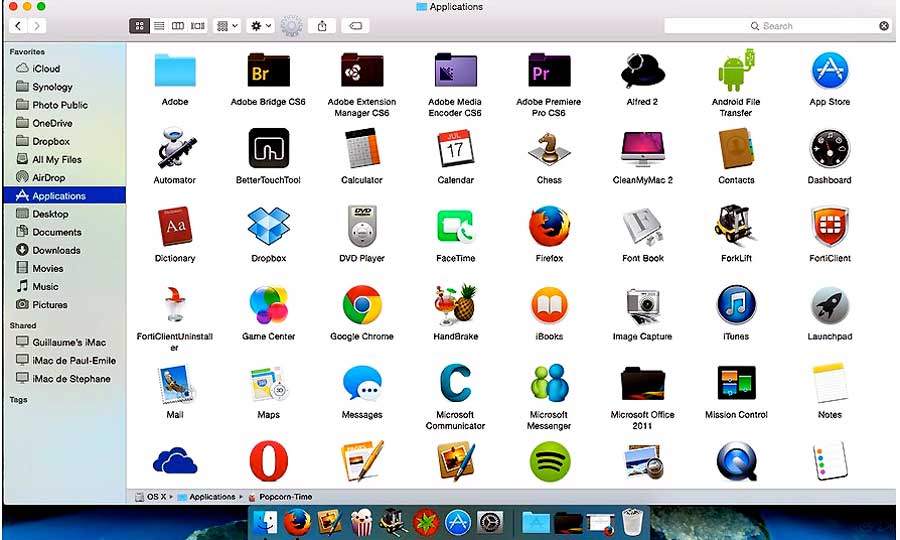Viewport: 900px width, 540px height.
Task: Open the BetterTouchTool app
Action: coord(268,148)
